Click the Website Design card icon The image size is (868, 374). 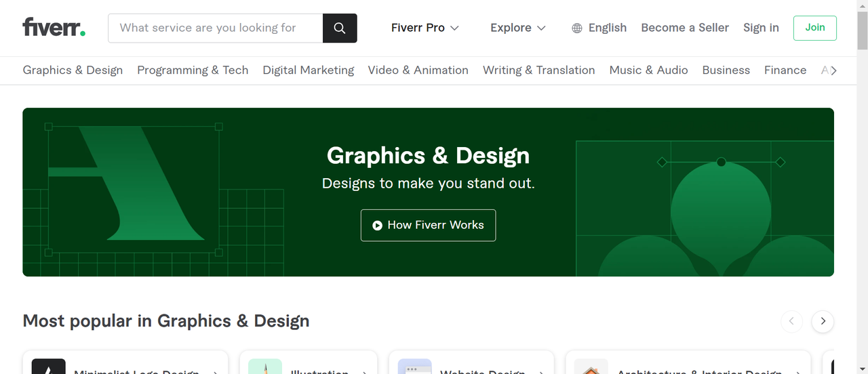[x=415, y=366]
